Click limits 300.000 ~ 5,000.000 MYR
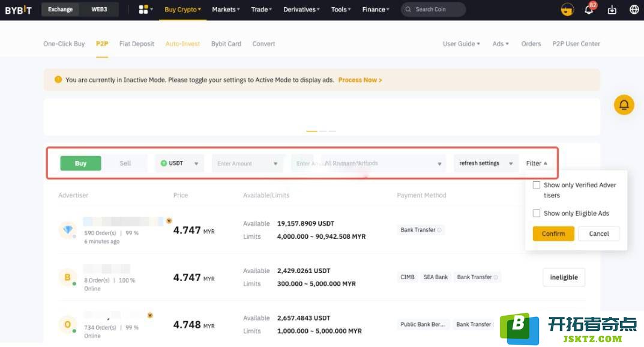 (316, 284)
